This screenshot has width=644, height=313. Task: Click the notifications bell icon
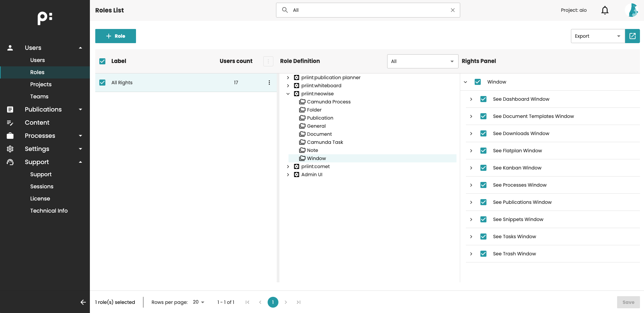pyautogui.click(x=605, y=10)
